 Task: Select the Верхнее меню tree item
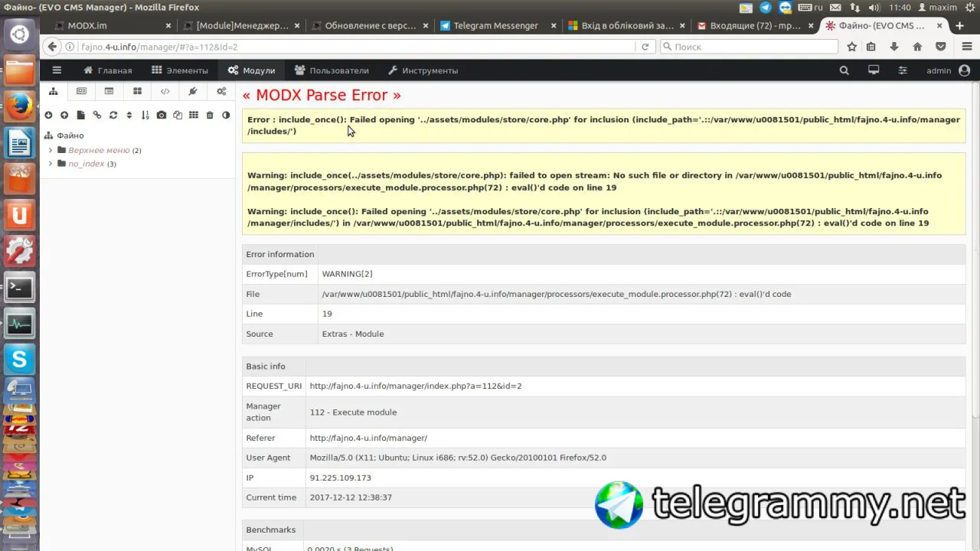point(99,150)
